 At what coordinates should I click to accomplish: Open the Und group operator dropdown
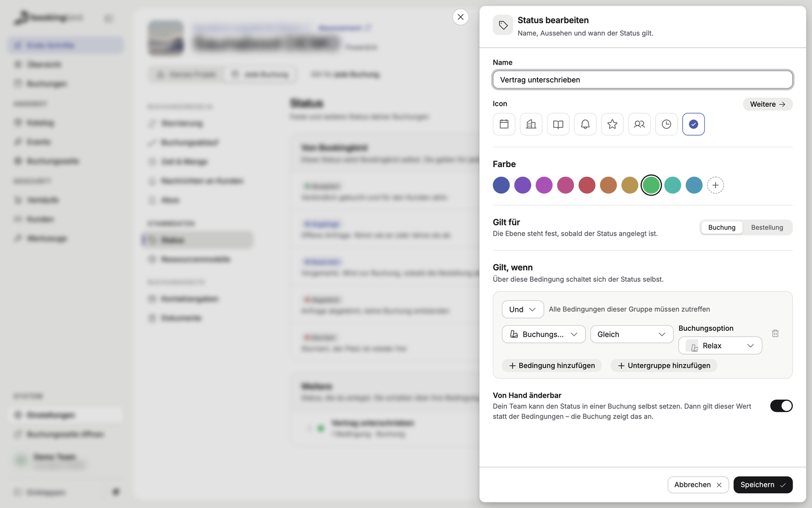coord(523,309)
